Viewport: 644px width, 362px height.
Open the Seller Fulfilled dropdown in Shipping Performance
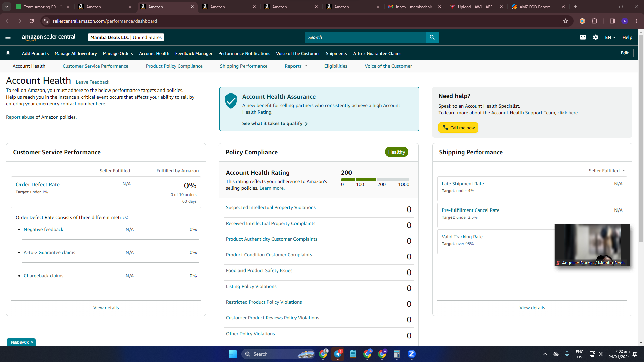tap(607, 171)
